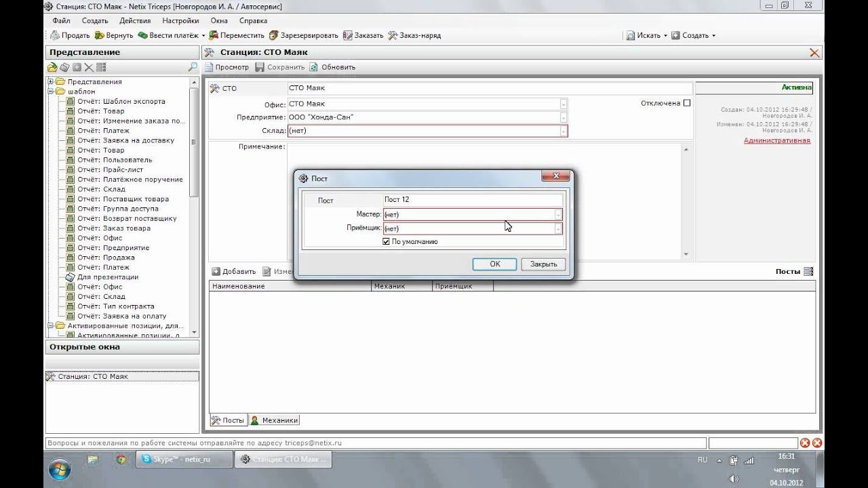Viewport: 868px width, 488px height.
Task: Open the Файл menu
Action: (x=61, y=21)
